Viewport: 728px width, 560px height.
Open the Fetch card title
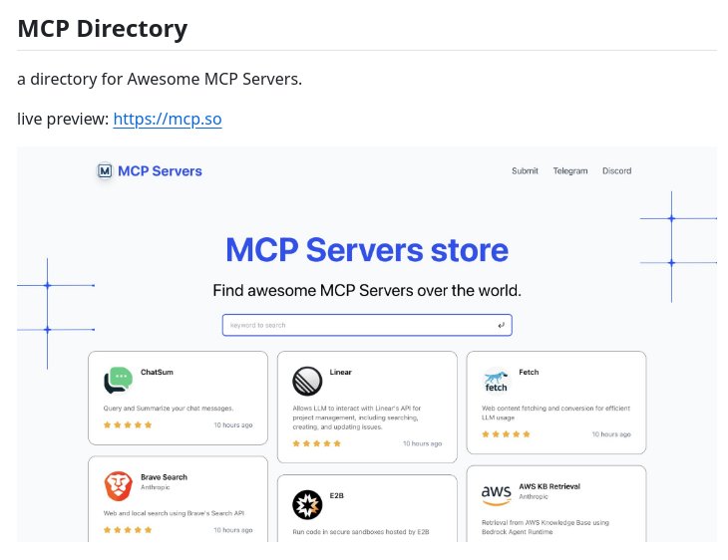point(529,372)
